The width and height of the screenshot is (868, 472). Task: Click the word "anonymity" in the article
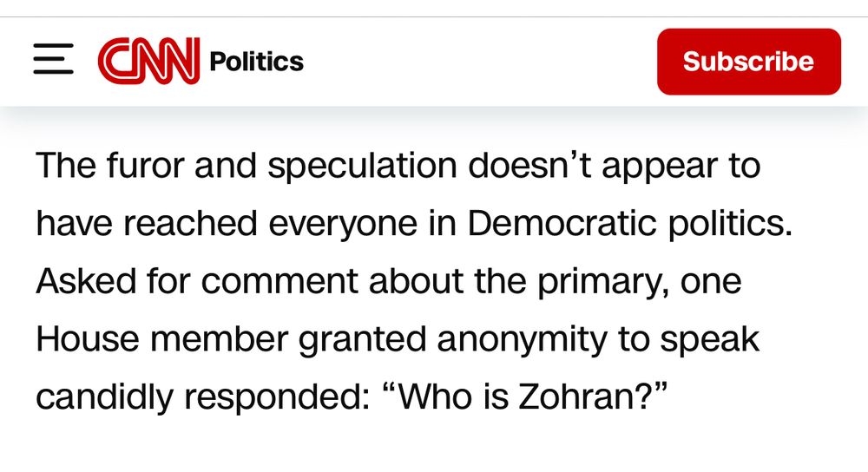pos(522,340)
